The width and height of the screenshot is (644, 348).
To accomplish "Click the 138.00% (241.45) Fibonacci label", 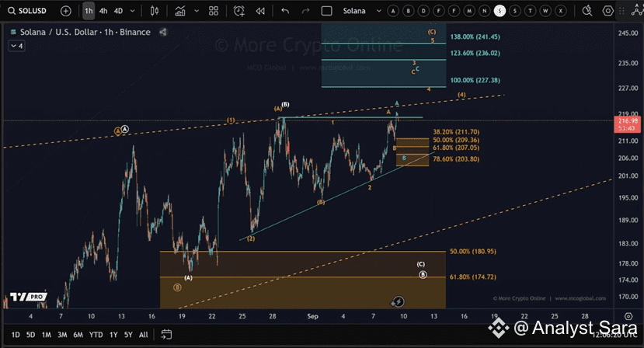I will (475, 37).
